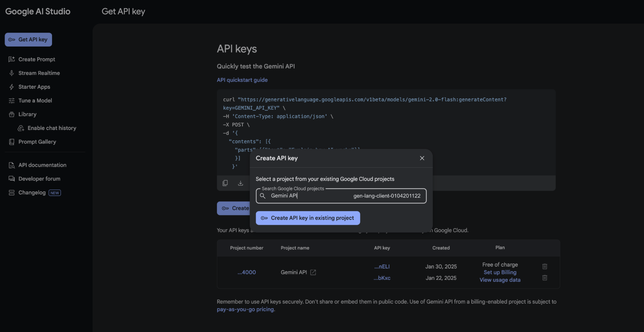Image resolution: width=644 pixels, height=332 pixels.
Task: Delete the API key ending in nELI
Action: 544,266
